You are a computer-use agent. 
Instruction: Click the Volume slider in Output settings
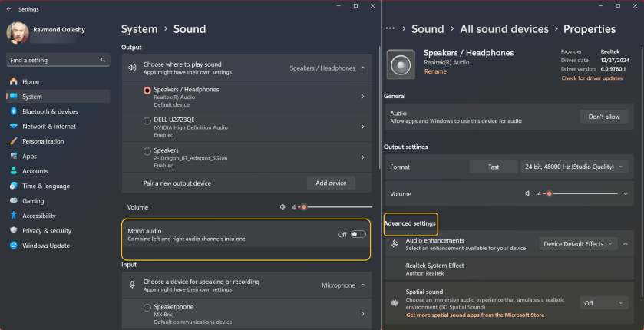click(583, 194)
